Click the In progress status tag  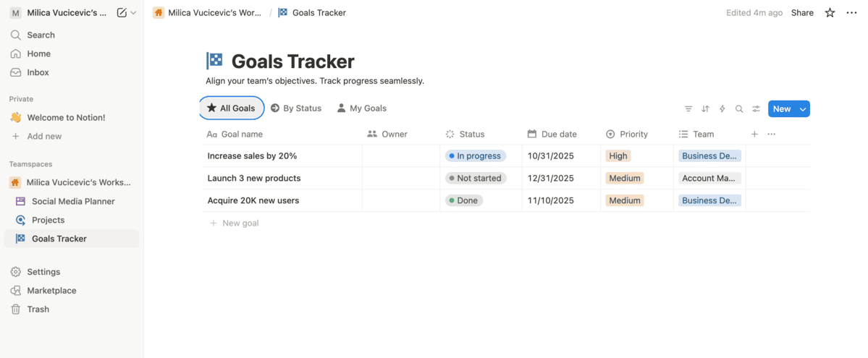475,155
